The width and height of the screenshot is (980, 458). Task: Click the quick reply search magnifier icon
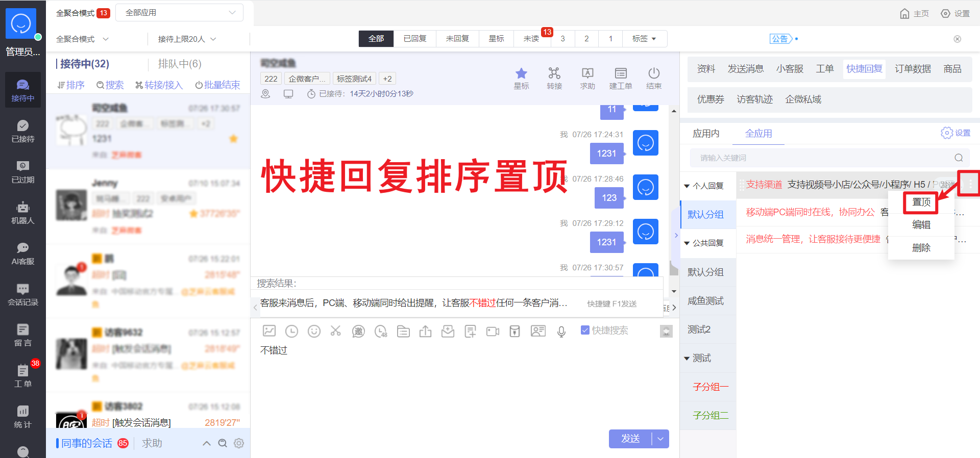pos(959,158)
